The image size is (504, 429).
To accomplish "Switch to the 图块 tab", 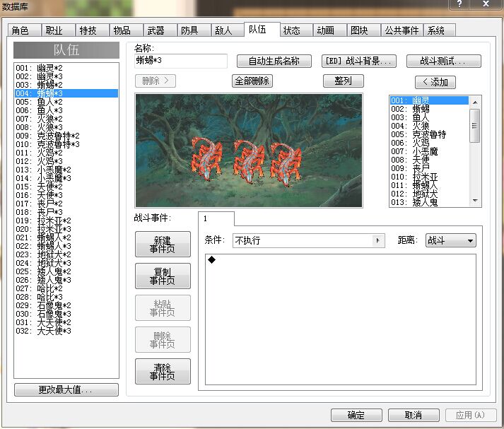I will (364, 30).
